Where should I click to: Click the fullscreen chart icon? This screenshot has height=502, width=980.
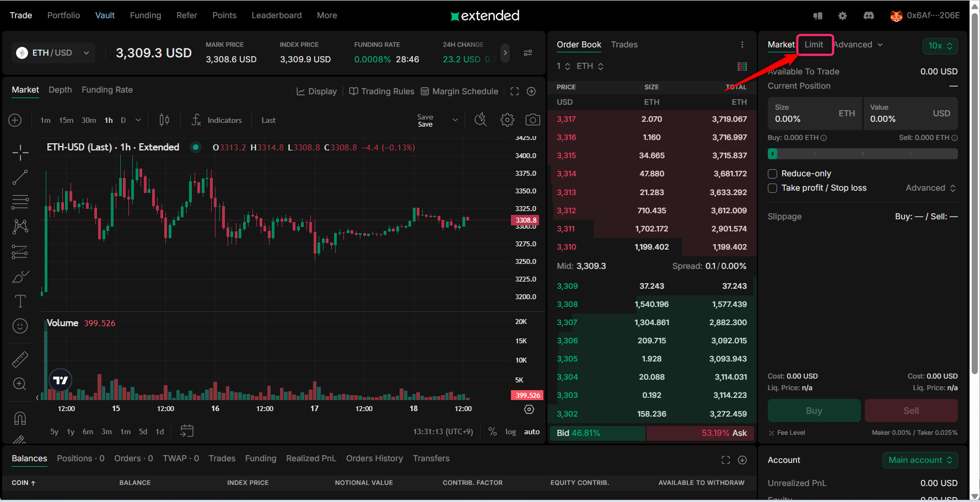point(514,91)
